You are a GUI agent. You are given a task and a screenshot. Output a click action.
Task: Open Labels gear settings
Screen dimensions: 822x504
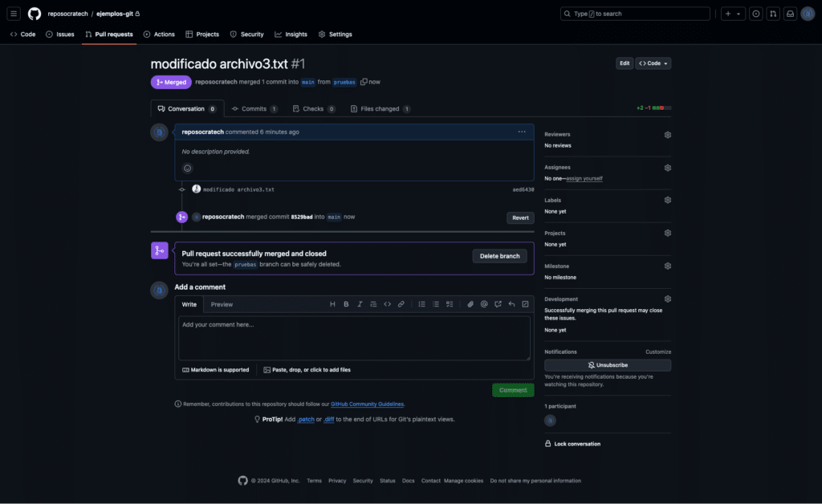click(x=667, y=200)
